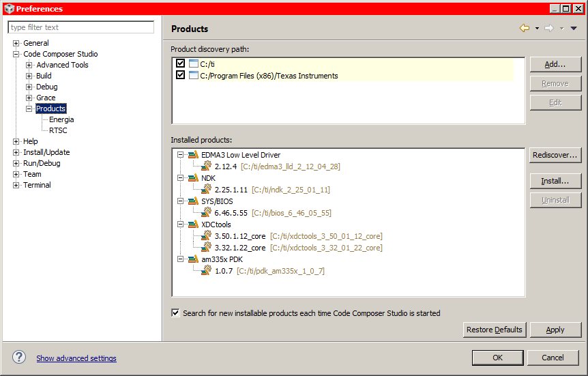This screenshot has height=376, width=588.
Task: Expand the Install/Update tree node
Action: pyautogui.click(x=16, y=152)
